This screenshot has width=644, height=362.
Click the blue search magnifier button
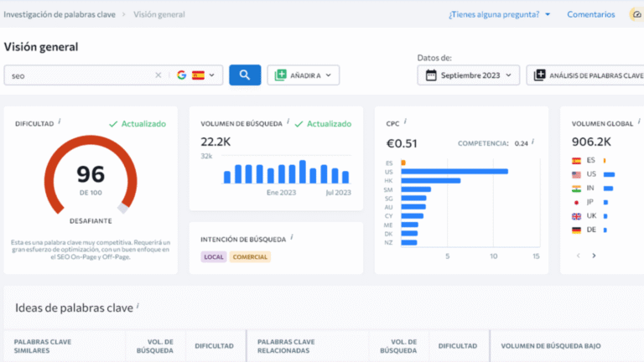[x=245, y=75]
